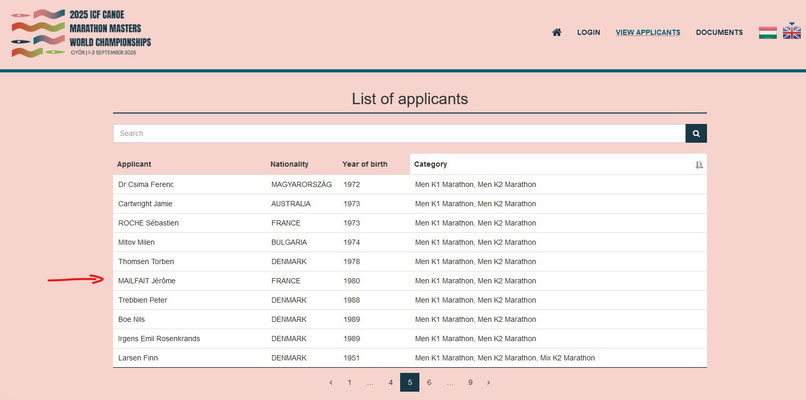This screenshot has height=400, width=806.
Task: Go to page 4 in pagination
Action: 390,382
